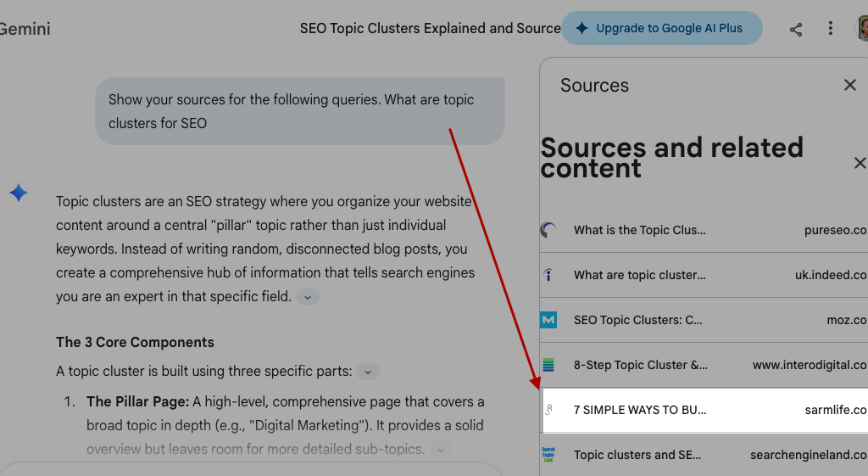Click the Search Engine Land favicon
This screenshot has height=476, width=868.
click(x=548, y=455)
